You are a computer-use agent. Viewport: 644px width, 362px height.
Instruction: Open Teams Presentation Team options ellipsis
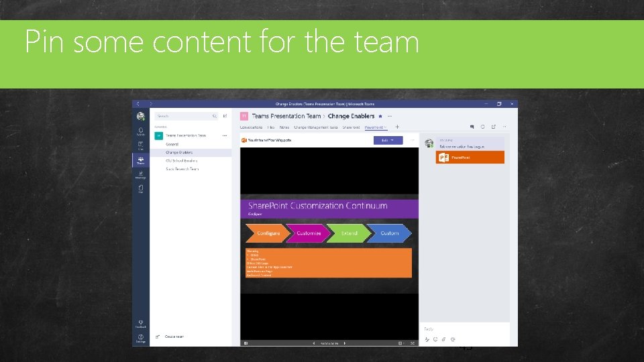(225, 135)
